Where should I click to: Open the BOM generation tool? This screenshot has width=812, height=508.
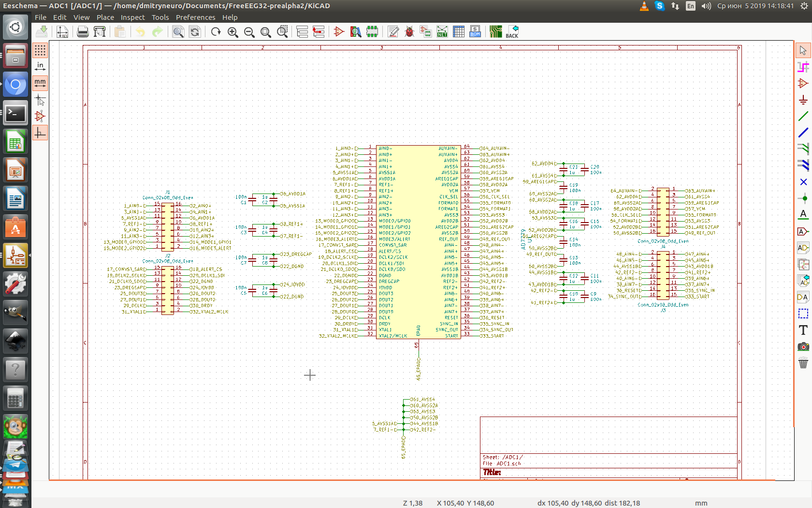tap(475, 32)
